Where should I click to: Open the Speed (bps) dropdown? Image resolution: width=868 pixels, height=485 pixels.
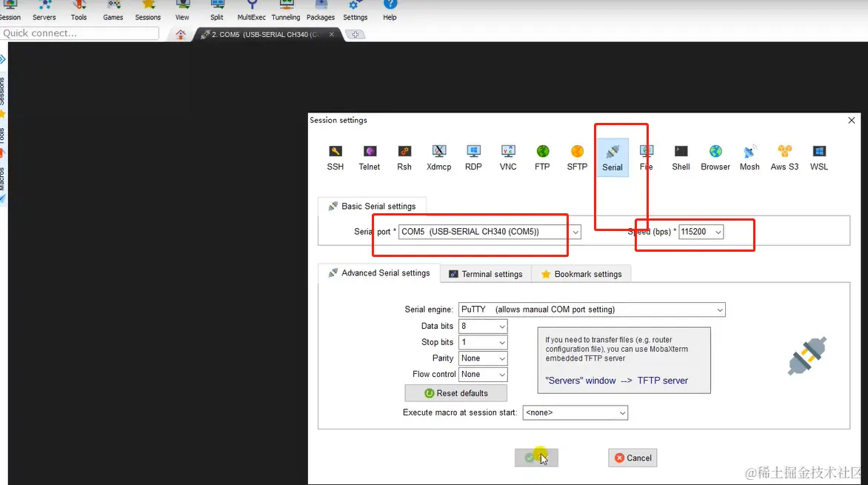pyautogui.click(x=718, y=232)
